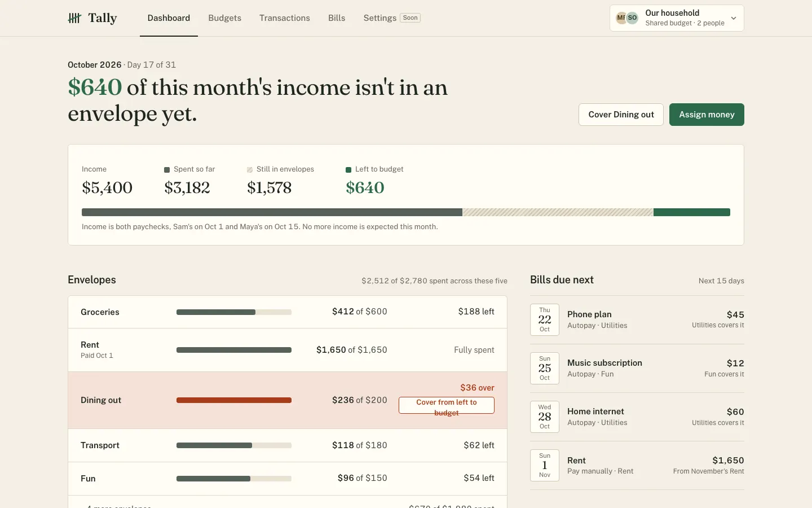Click the Still in envelopes hatched swatch
Viewport: 812px width, 508px height.
[x=250, y=170]
